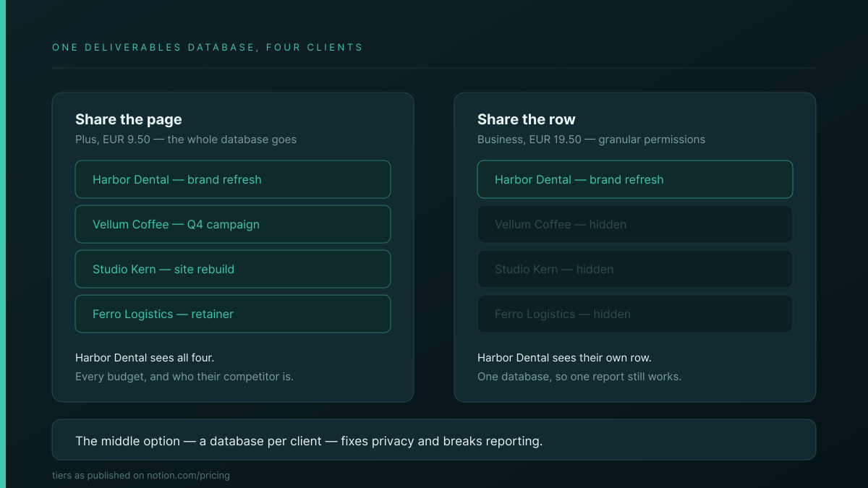The height and width of the screenshot is (488, 868).
Task: Click Harbor Dental row in 'Share the row' card
Action: pos(635,179)
